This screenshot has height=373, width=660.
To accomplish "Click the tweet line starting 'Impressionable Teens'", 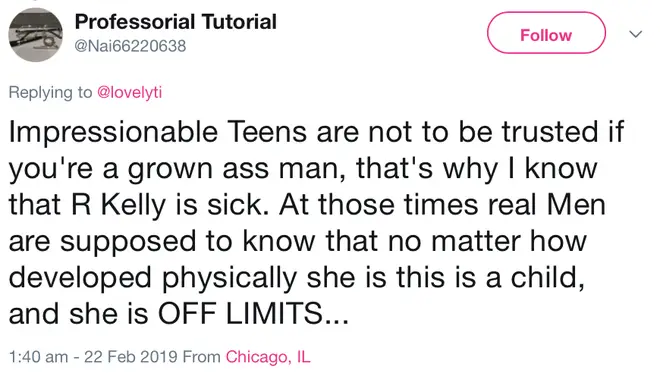I will [x=316, y=132].
